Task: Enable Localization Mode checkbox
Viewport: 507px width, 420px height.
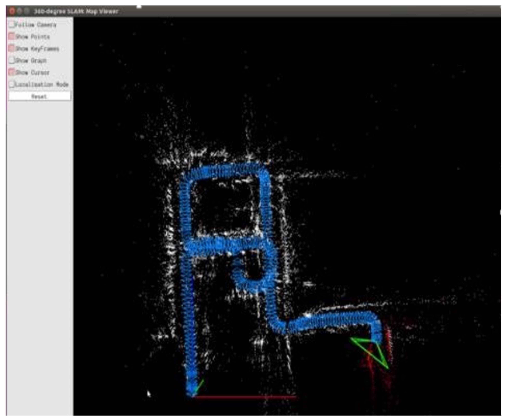Action: pos(11,84)
